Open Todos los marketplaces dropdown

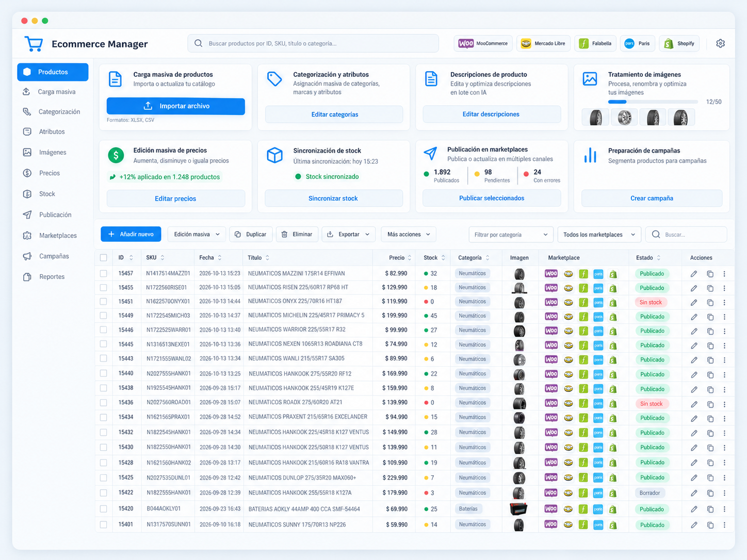(x=599, y=235)
